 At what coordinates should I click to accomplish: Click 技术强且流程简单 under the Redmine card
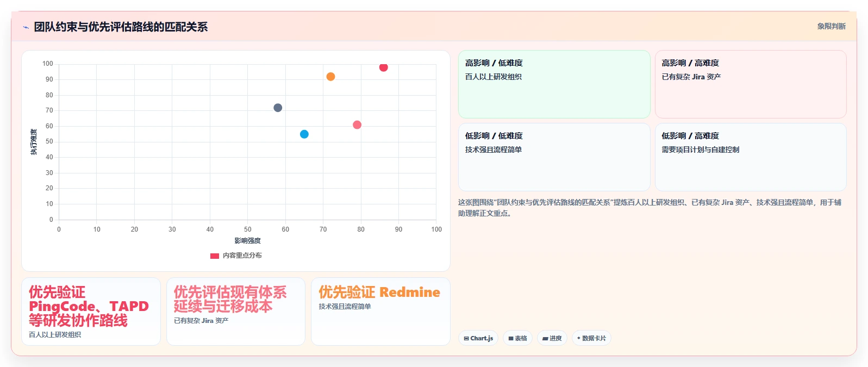345,307
